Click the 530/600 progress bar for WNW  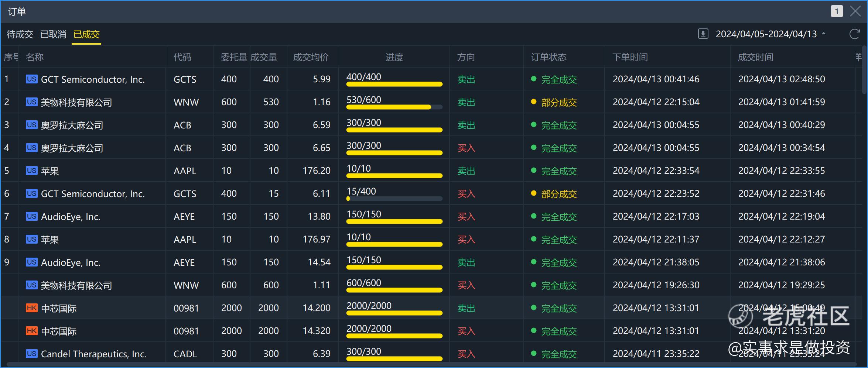click(x=394, y=107)
